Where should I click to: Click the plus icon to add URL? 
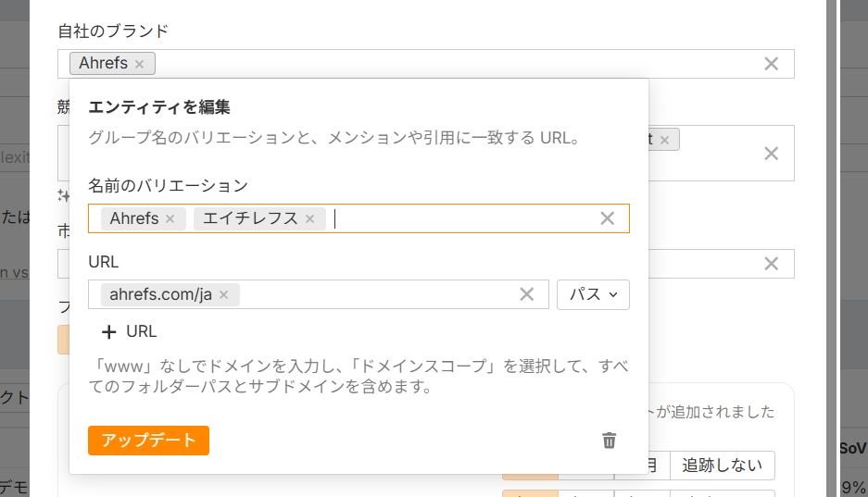pos(109,331)
